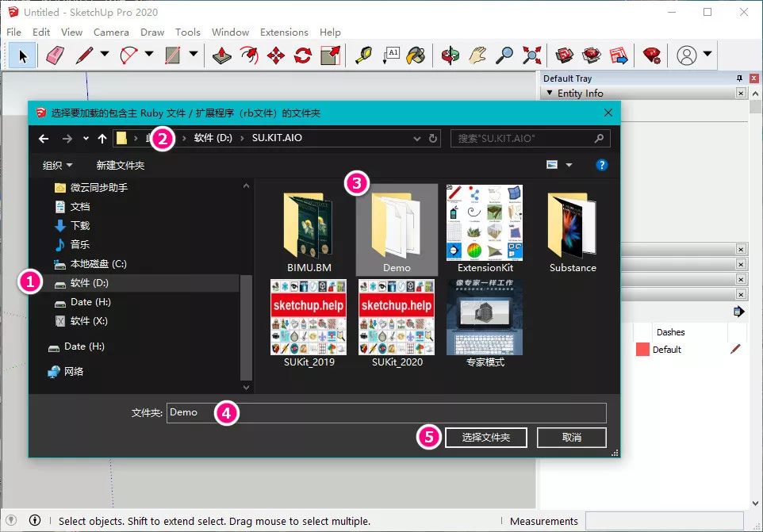Collapse the Entity Info panel
The image size is (763, 532).
point(550,93)
